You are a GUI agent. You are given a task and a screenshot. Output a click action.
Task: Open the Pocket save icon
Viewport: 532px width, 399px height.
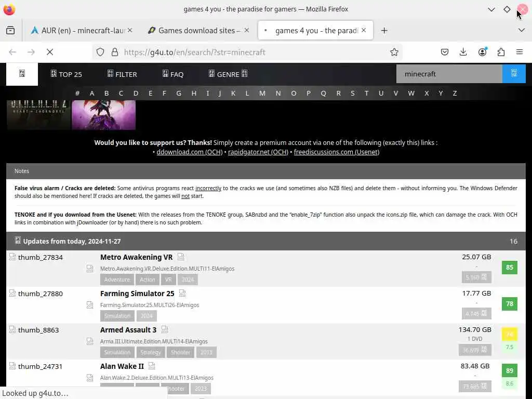(445, 52)
